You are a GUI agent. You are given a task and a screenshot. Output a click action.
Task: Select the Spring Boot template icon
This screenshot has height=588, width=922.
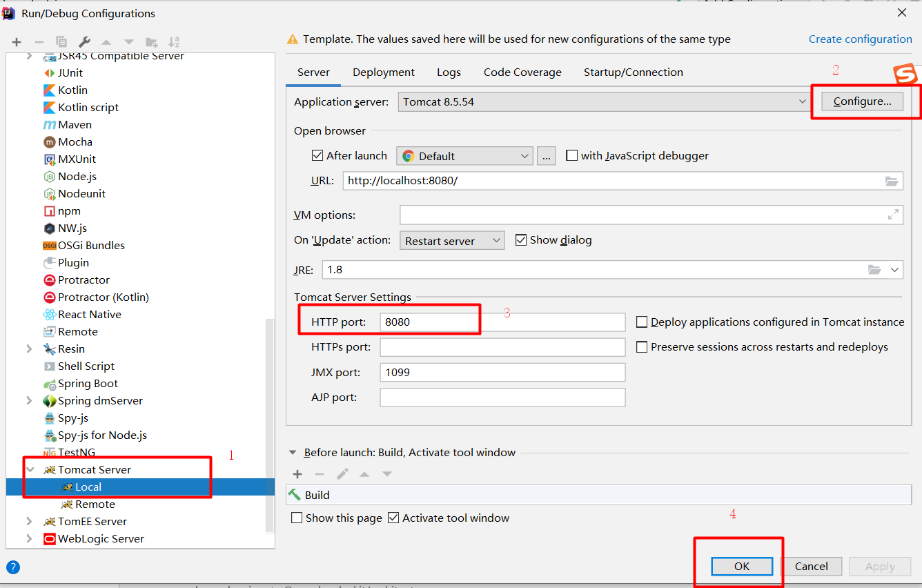[50, 383]
